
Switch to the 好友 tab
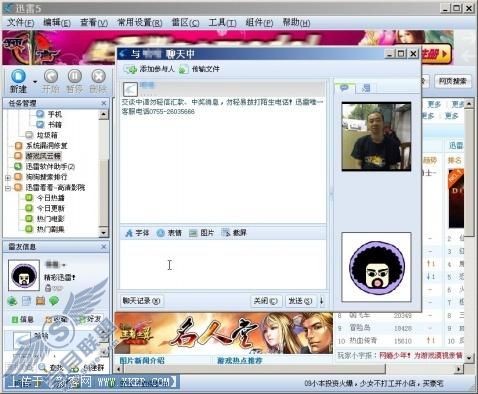pos(90,319)
